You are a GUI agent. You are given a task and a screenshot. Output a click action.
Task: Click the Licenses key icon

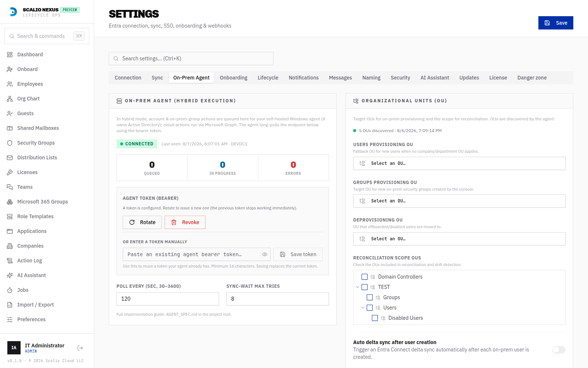[x=10, y=172]
